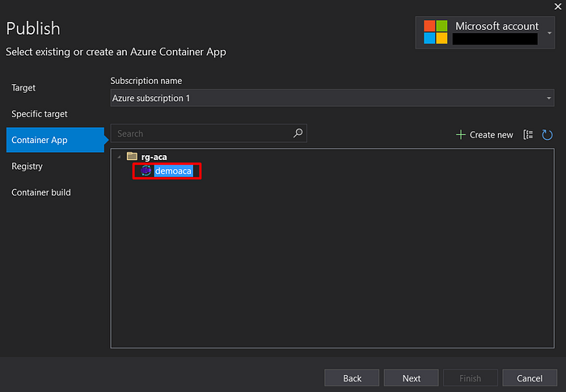Click the demoaca container app icon
Screen dimensions: 566x392
[146, 171]
